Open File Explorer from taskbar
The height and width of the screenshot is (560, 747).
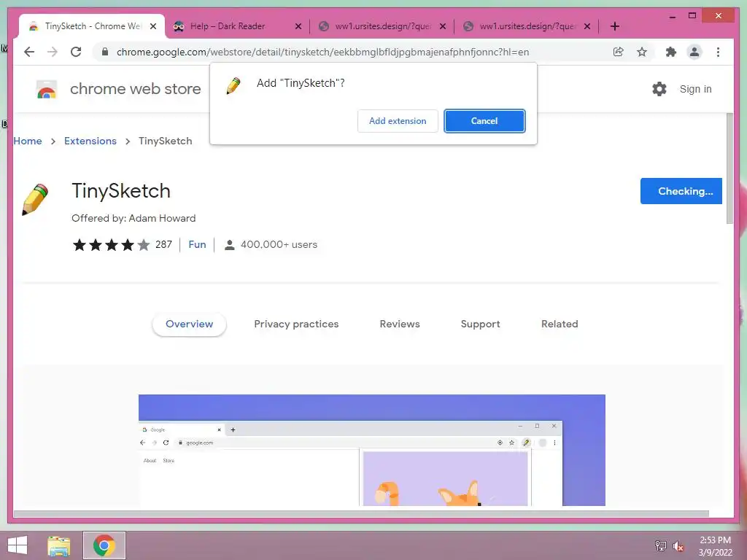58,545
